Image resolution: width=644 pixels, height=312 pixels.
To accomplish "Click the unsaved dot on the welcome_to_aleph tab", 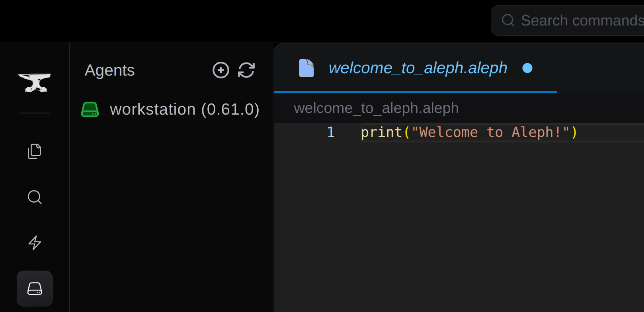I will pos(527,68).
